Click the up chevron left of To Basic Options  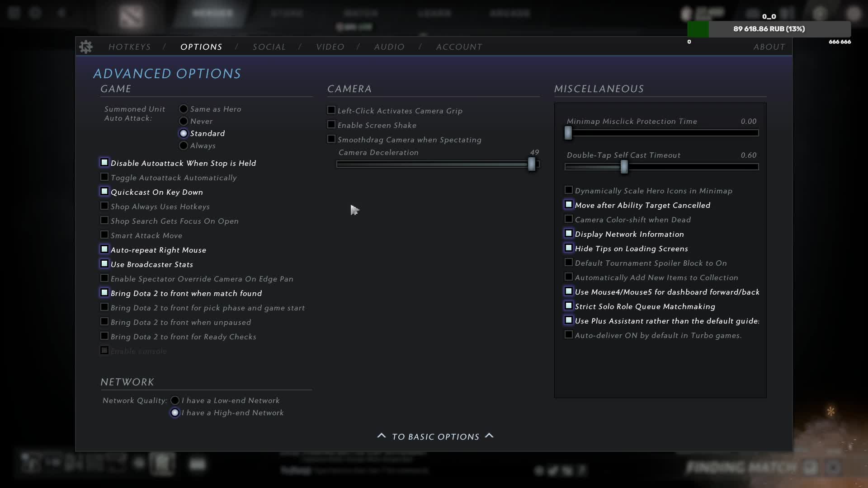tap(382, 436)
